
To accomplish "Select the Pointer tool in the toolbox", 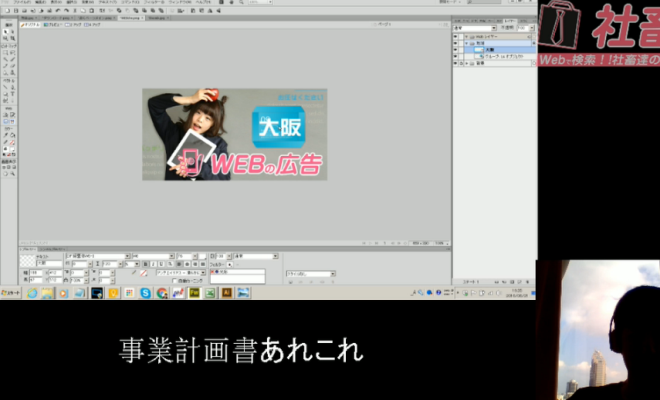I will point(5,33).
